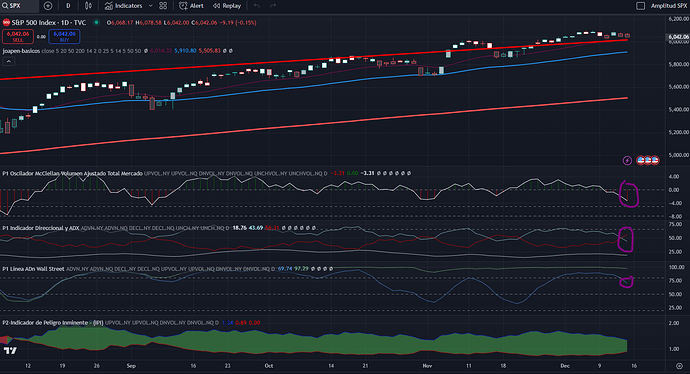Open the SPX symbol search field
The width and height of the screenshot is (690, 374).
19,6
